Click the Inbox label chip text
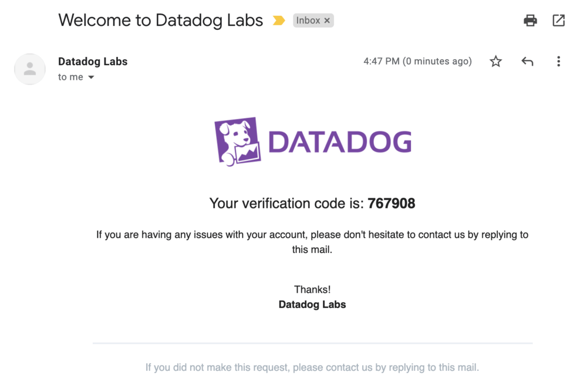Image resolution: width=587 pixels, height=392 pixels. coord(308,21)
